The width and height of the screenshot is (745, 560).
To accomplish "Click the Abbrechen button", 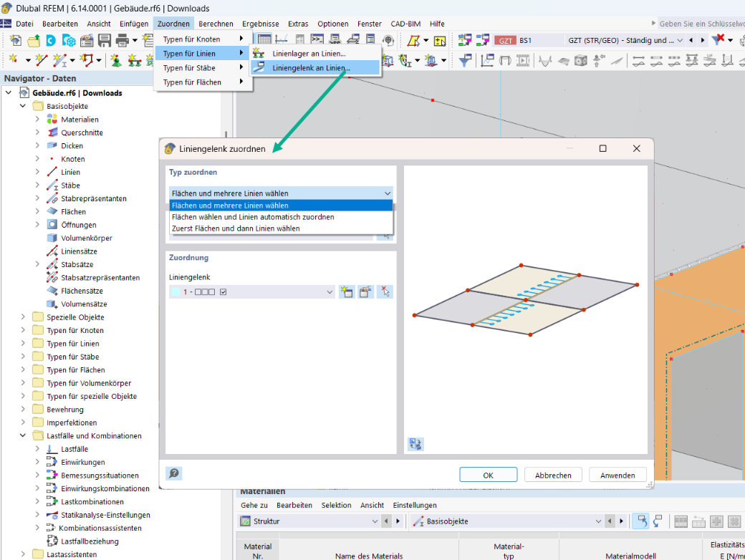I will [x=553, y=475].
